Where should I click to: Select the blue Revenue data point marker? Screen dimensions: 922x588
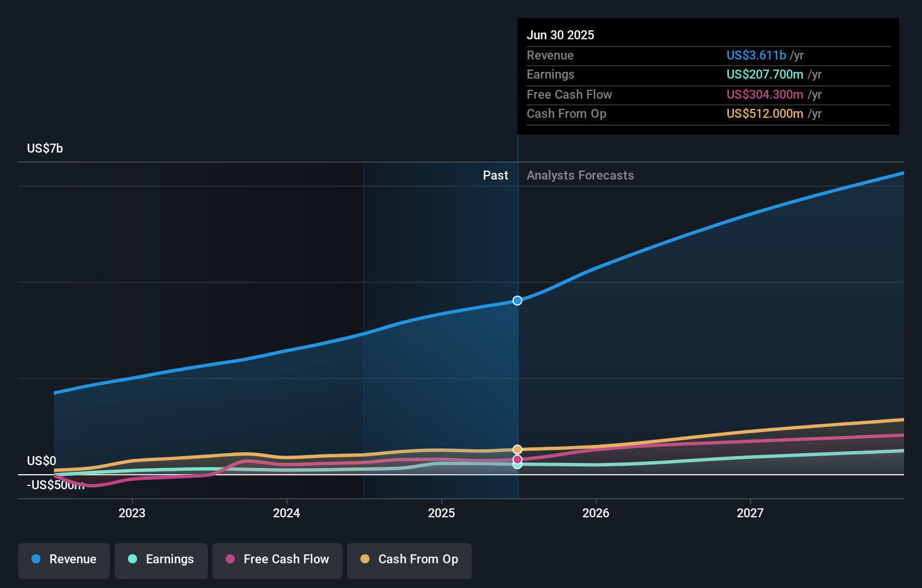click(x=517, y=300)
